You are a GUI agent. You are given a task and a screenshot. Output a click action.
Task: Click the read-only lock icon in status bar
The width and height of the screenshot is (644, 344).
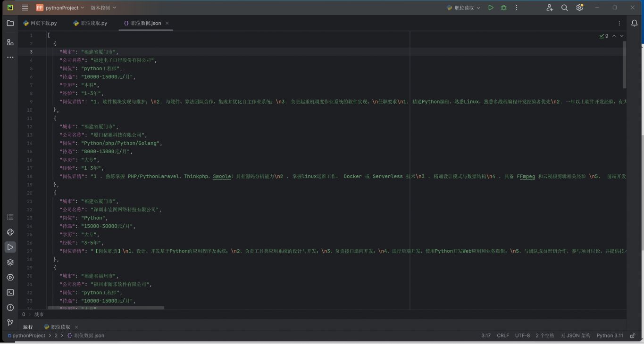[633, 336]
